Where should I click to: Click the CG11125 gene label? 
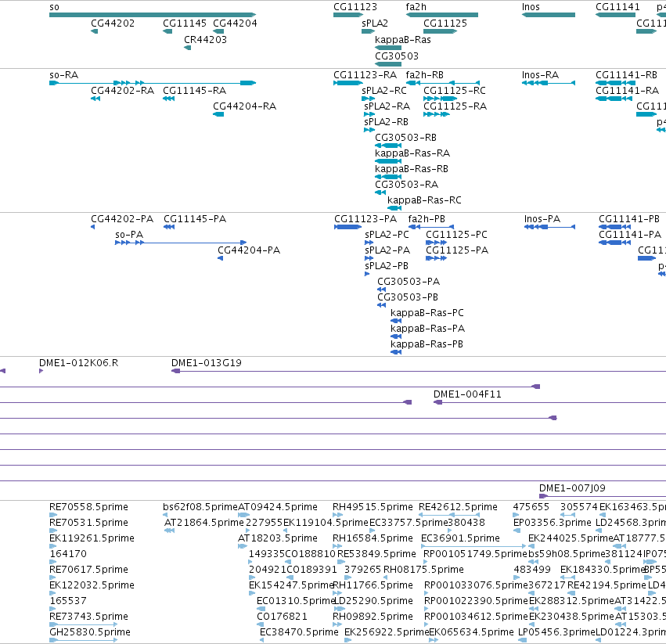tap(445, 23)
